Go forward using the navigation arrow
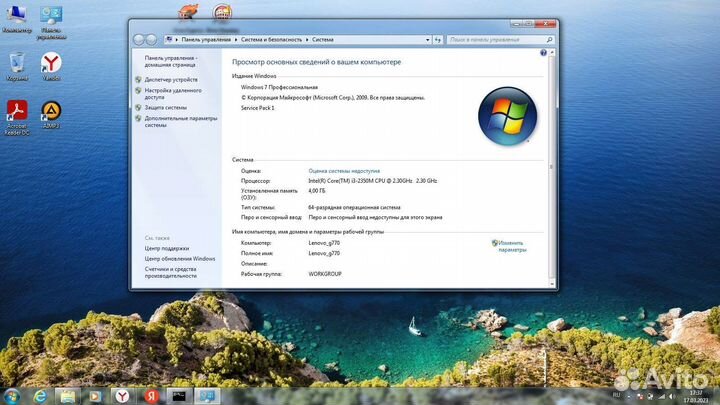This screenshot has width=720, height=405. click(151, 39)
